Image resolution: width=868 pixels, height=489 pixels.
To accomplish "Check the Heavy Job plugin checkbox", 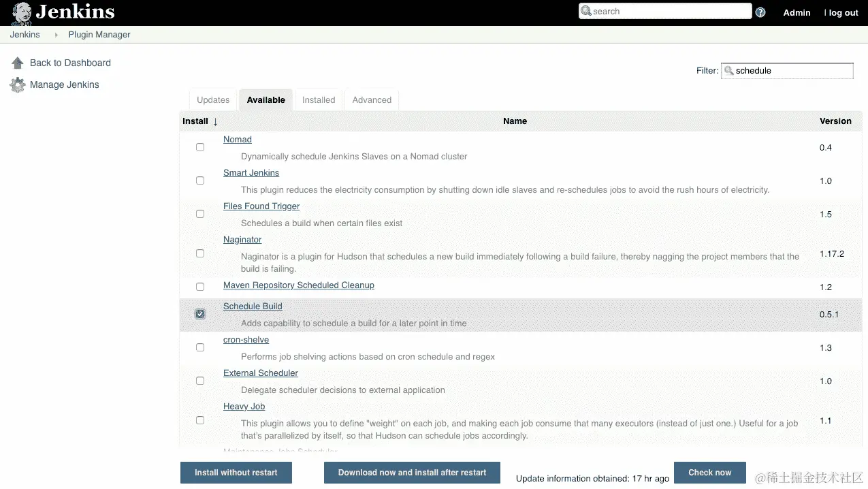I will point(200,420).
